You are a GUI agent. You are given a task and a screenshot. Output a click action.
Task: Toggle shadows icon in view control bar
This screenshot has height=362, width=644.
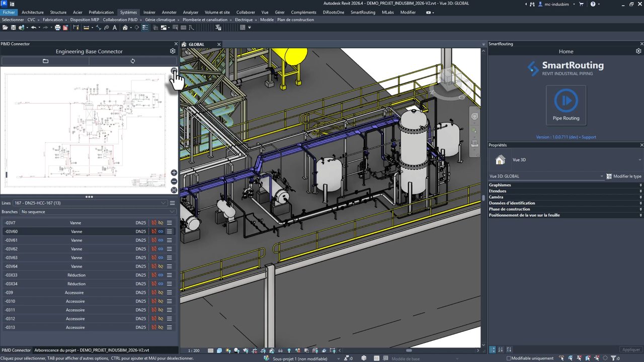[236, 350]
